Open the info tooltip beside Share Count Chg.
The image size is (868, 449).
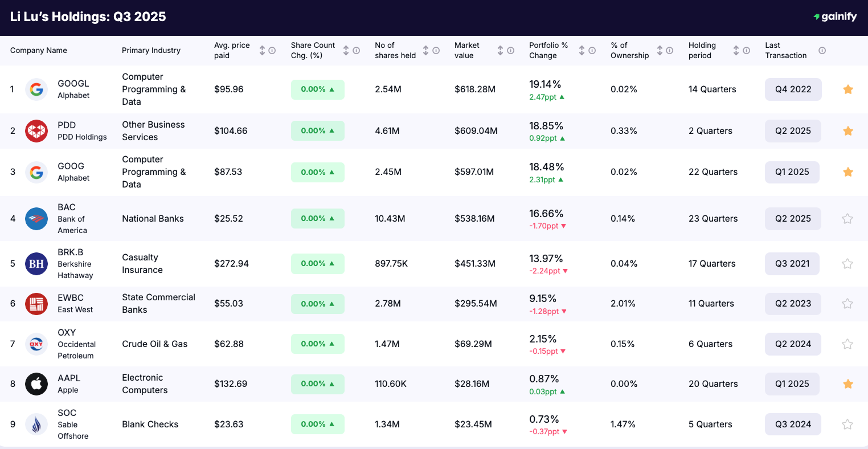coord(356,50)
